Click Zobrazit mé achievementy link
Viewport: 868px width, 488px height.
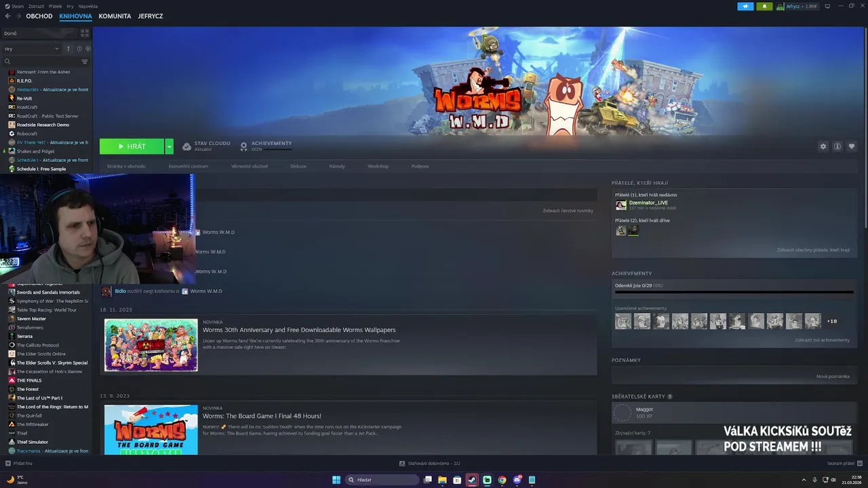click(822, 340)
